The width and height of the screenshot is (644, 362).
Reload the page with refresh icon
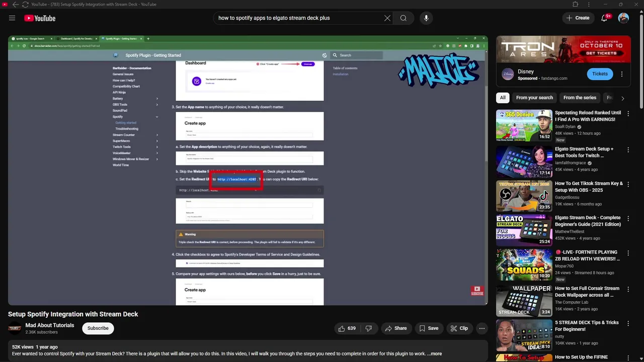point(25,5)
